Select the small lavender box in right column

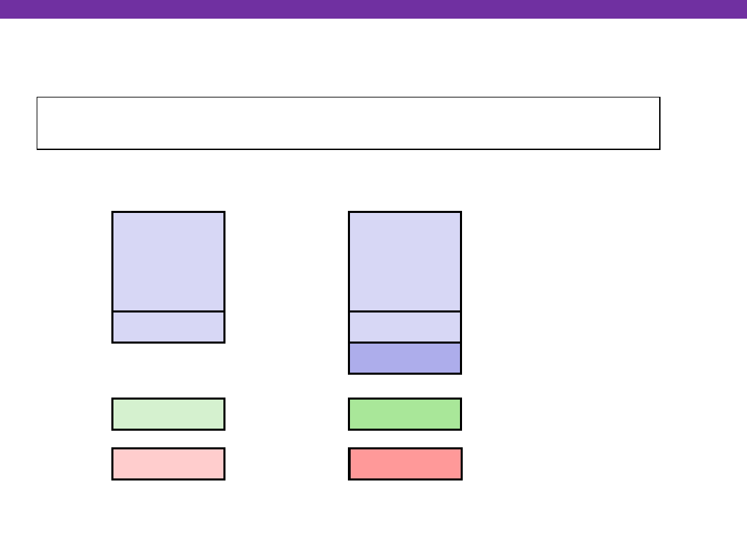tap(405, 327)
